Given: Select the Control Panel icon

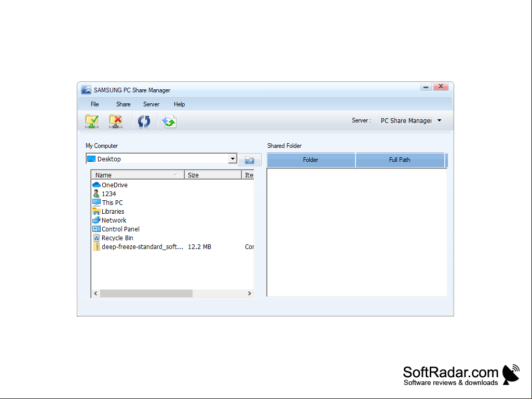Looking at the screenshot, I should 97,229.
